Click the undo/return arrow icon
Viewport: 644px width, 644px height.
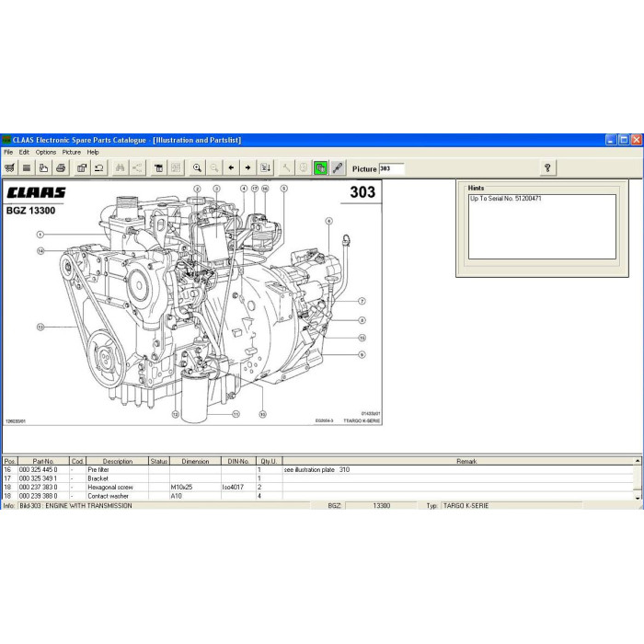tap(99, 168)
